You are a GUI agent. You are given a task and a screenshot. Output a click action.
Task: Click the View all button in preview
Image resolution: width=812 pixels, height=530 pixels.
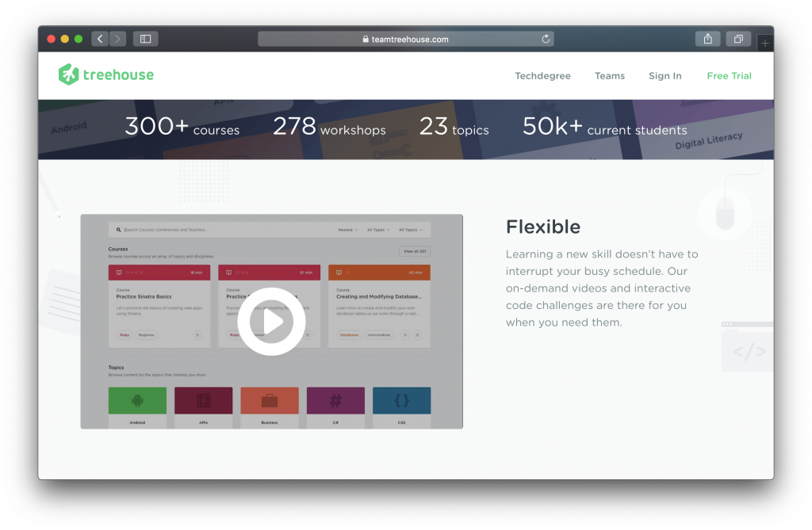pos(415,251)
